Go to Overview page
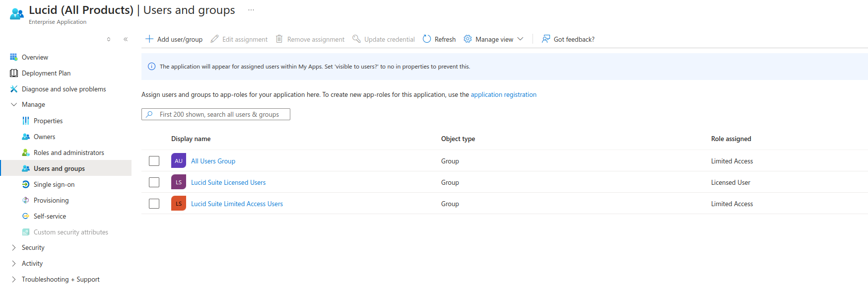The image size is (868, 305). pos(35,57)
